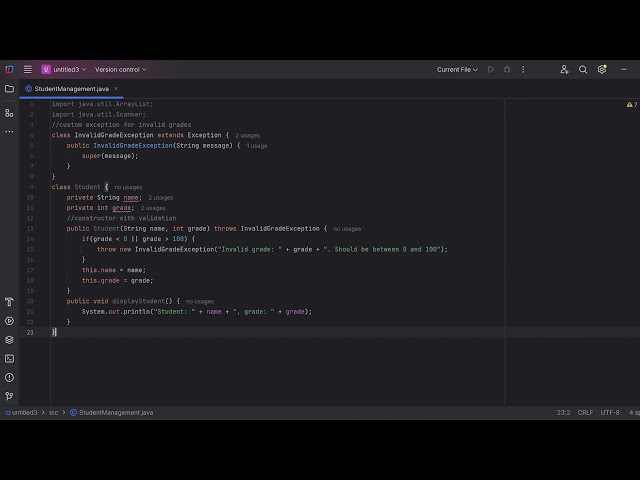640x480 pixels.
Task: Click 'import java.util.ArrayList;' line
Action: [102, 104]
